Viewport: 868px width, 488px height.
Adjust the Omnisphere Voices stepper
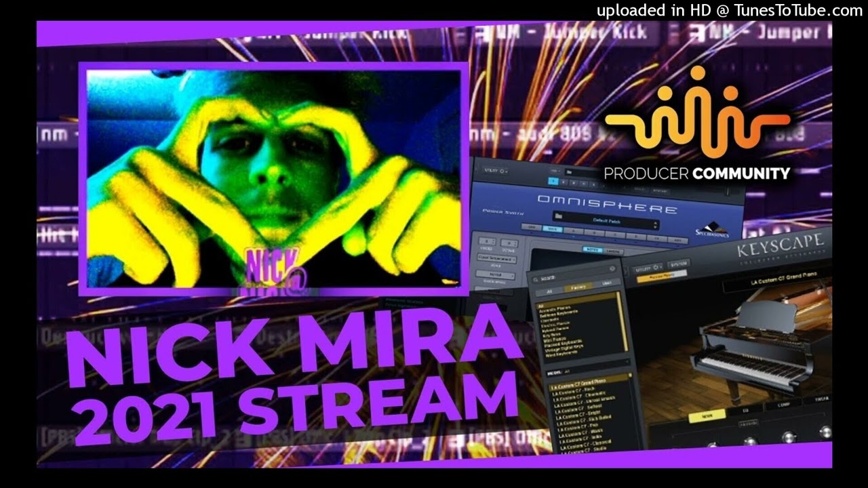(x=487, y=241)
